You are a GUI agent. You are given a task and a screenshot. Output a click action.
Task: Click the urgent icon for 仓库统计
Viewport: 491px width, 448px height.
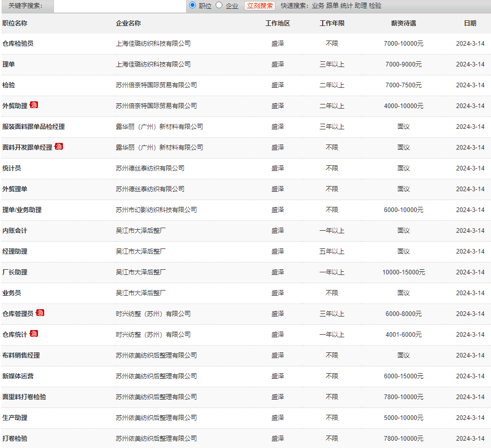tap(33, 333)
